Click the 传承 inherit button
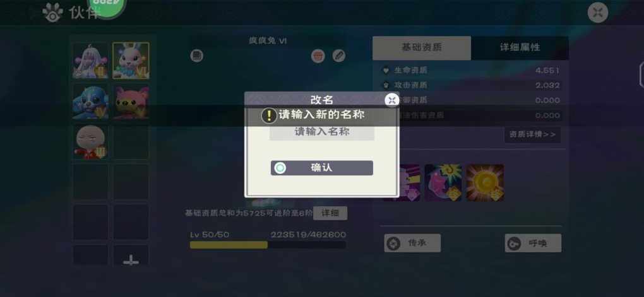Image resolution: width=644 pixels, height=297 pixels. tap(412, 243)
